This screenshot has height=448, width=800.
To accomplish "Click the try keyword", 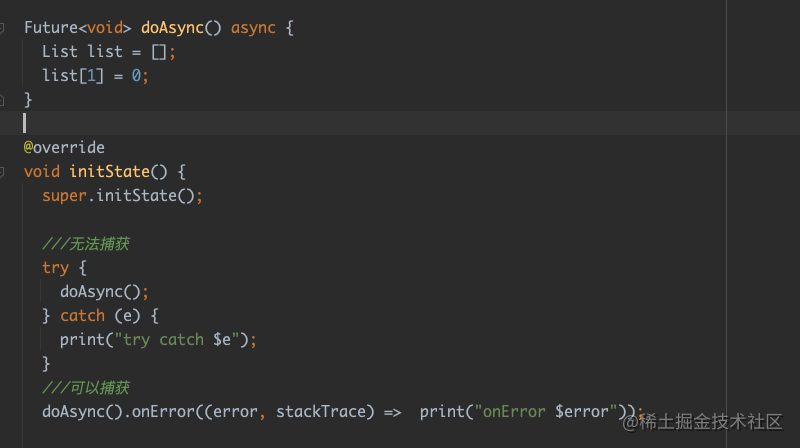I will point(55,268).
